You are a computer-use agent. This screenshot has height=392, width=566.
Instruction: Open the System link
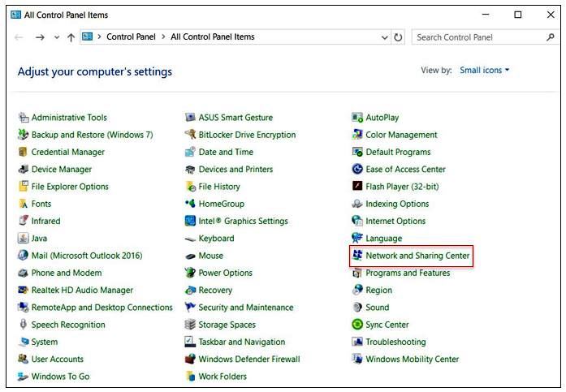pos(45,342)
